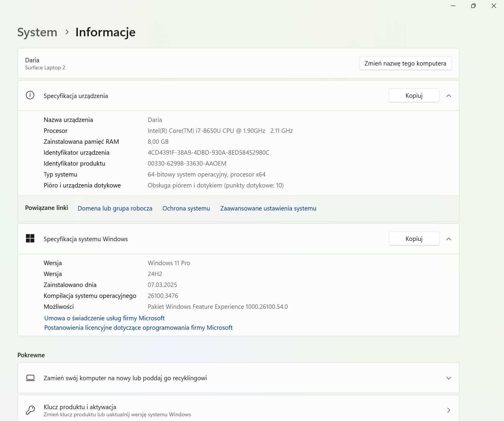Click the Windows logo icon beside Specyfikacja systemu Windows
The image size is (504, 421).
click(x=30, y=238)
